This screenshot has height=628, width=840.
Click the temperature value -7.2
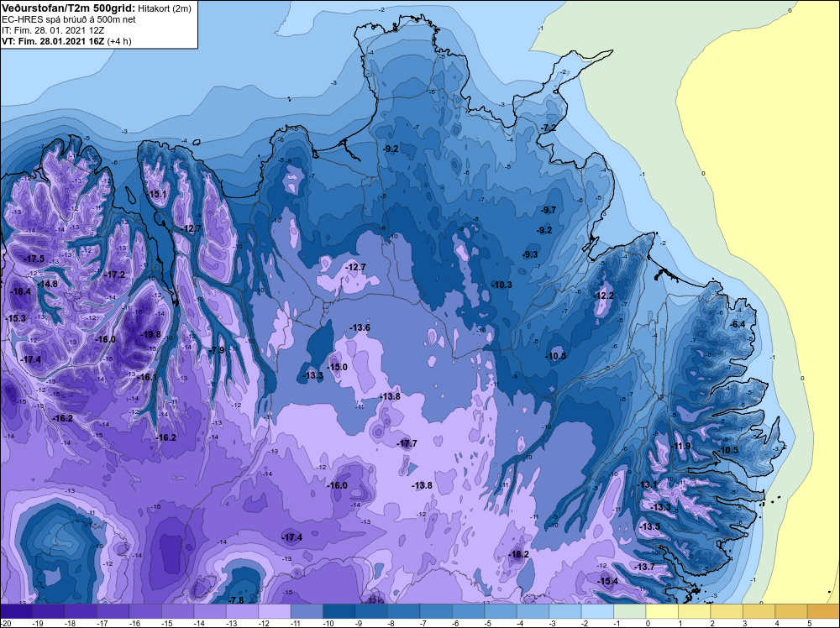[x=549, y=128]
